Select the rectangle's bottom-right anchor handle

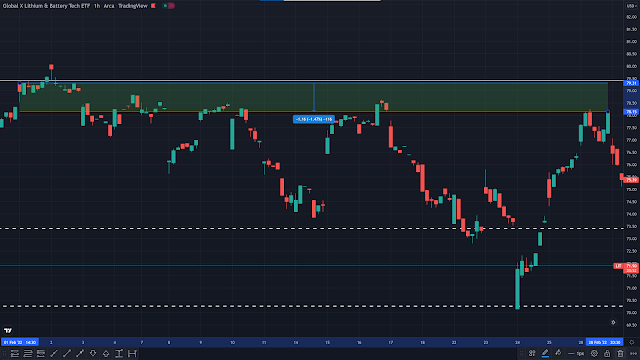click(x=608, y=111)
